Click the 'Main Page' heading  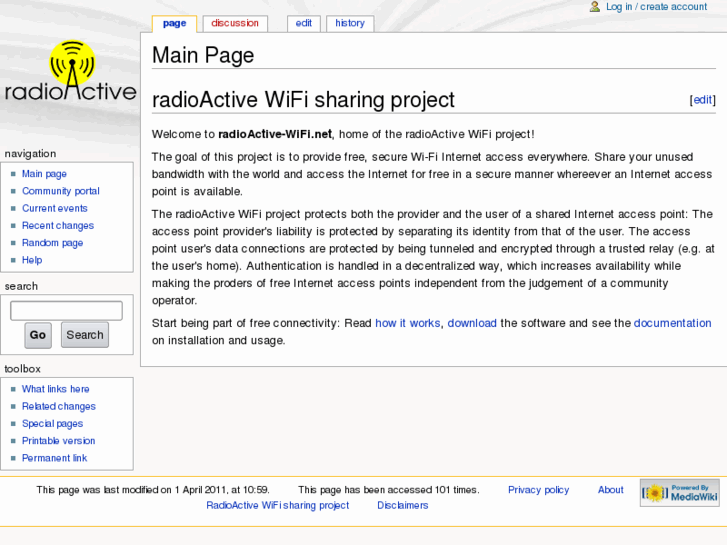click(203, 55)
